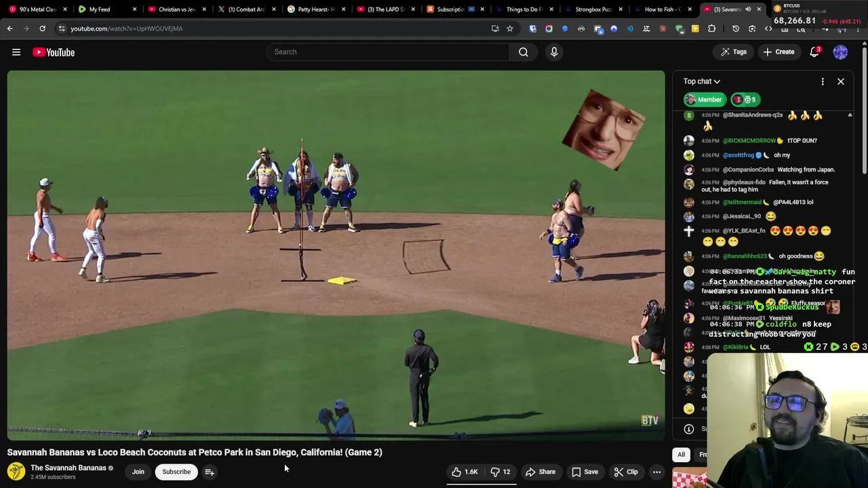Click the video title text
Screen dimensions: 868x488
pos(195,452)
